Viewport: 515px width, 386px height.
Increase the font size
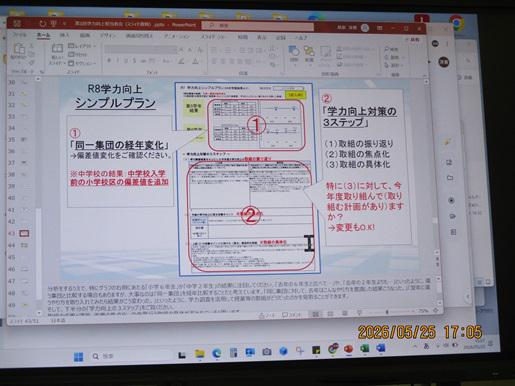point(182,50)
